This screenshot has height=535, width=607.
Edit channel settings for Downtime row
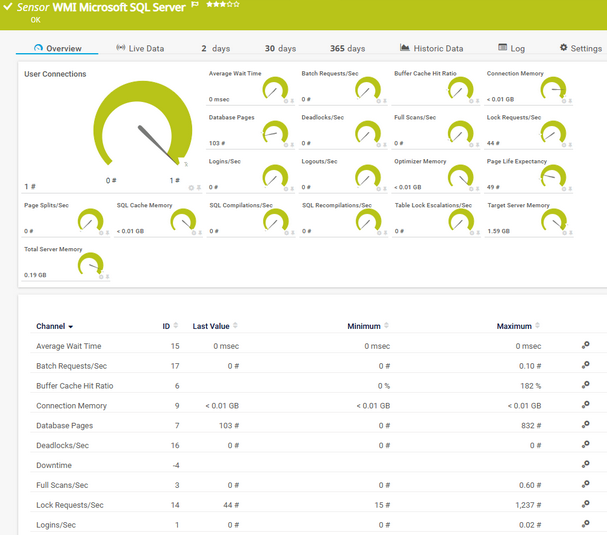pyautogui.click(x=585, y=464)
